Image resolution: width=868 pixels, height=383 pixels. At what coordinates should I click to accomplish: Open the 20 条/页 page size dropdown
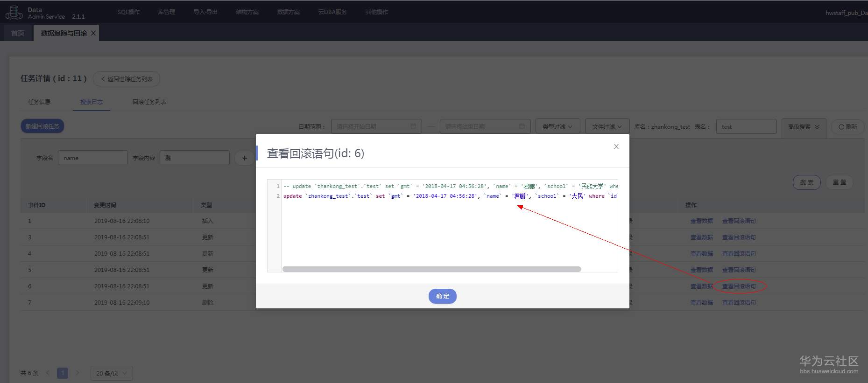[112, 373]
